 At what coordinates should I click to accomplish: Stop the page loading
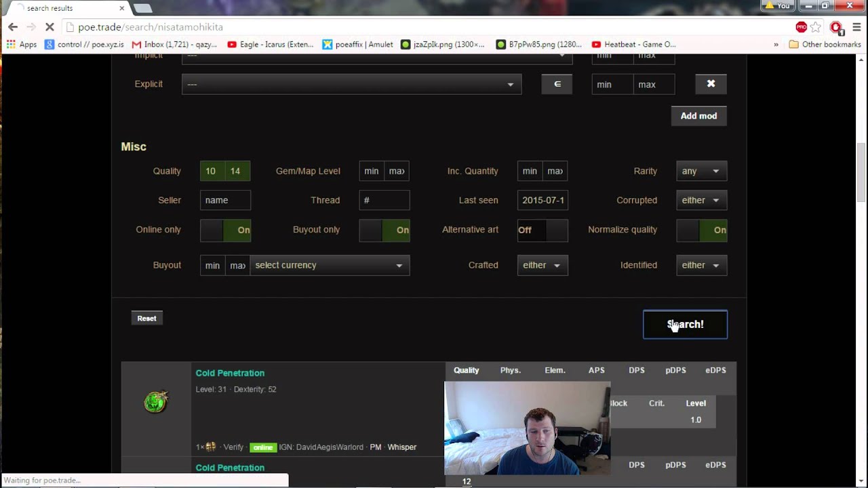50,27
